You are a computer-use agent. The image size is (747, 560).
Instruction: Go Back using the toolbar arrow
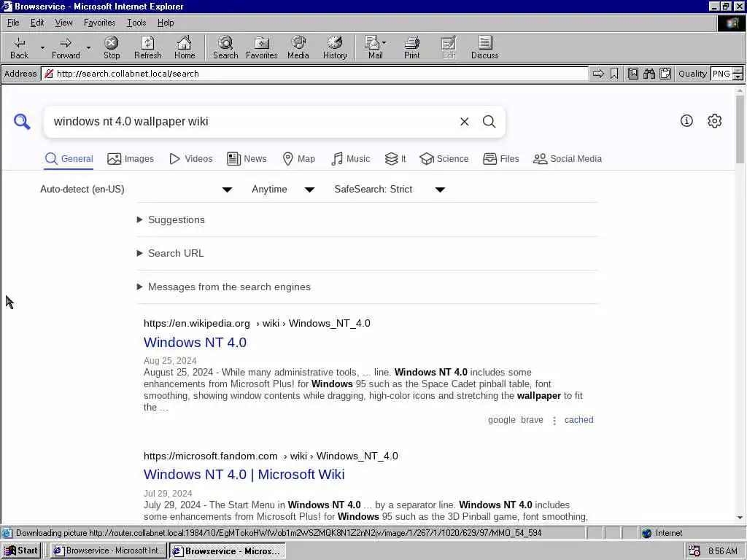19,47
